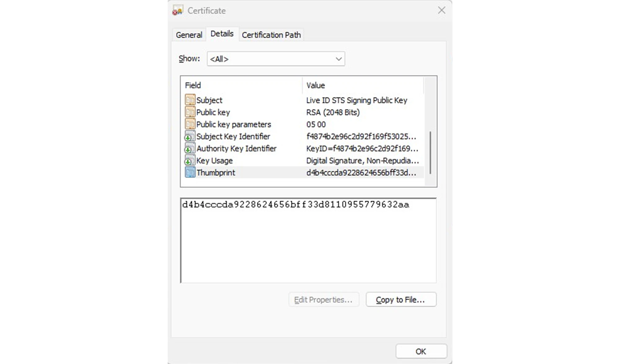The height and width of the screenshot is (364, 620).
Task: Click the Public key field icon
Action: pyautogui.click(x=190, y=112)
